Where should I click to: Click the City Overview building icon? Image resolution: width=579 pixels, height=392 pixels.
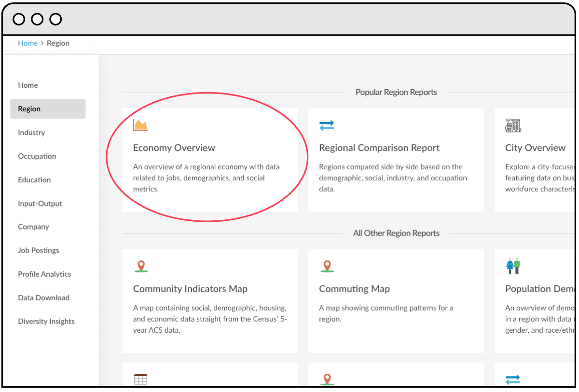point(513,125)
